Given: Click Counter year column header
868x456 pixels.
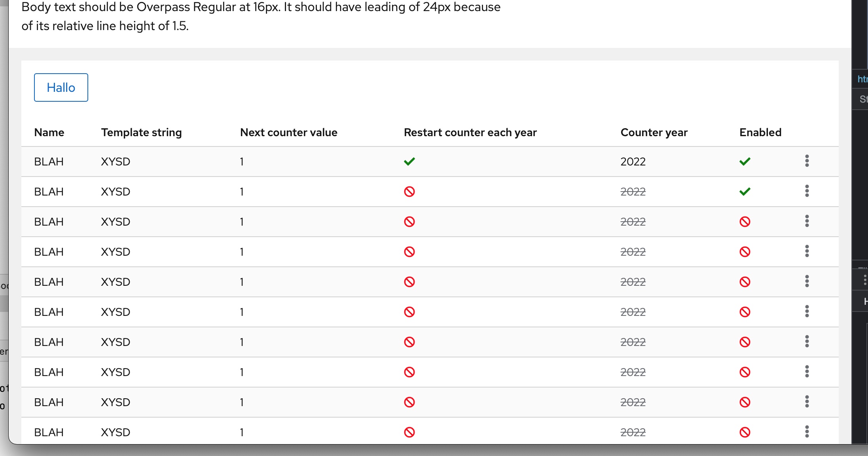Looking at the screenshot, I should (654, 132).
